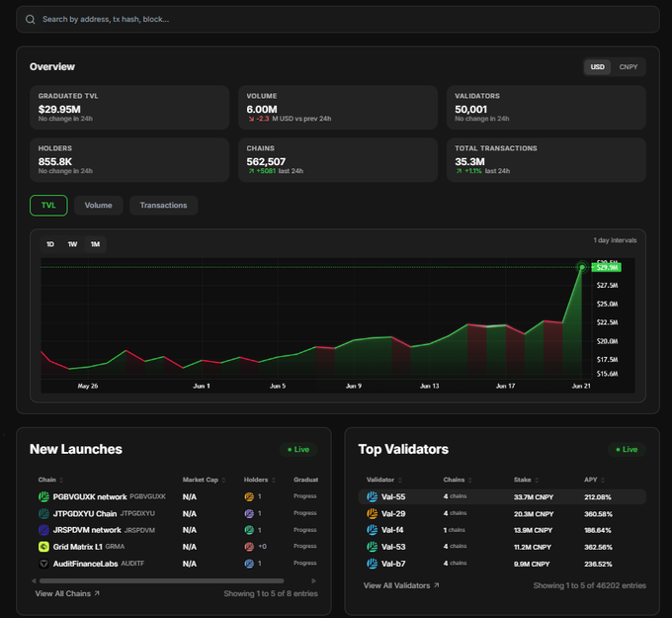The height and width of the screenshot is (618, 672).
Task: Click Val-29 validator icon
Action: coord(372,513)
